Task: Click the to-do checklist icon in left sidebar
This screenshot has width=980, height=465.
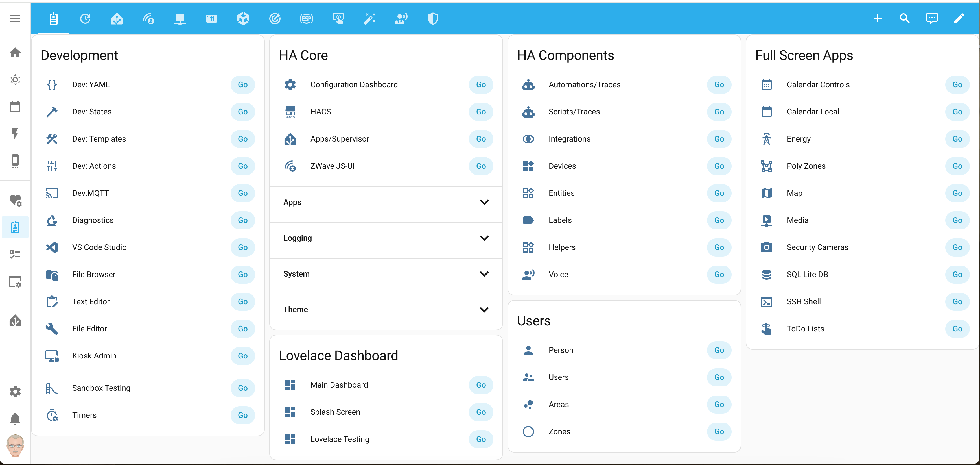Action: (15, 255)
